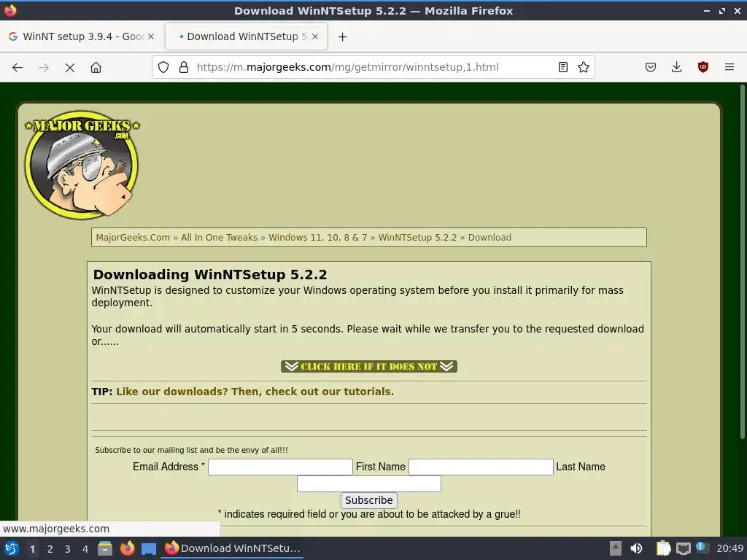Switch to workspace 4

point(85,549)
